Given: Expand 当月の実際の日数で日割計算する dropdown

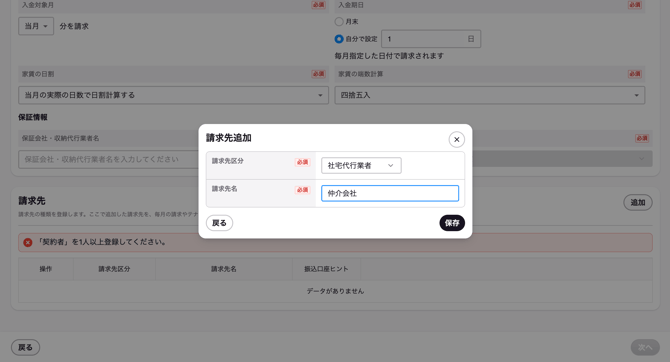Looking at the screenshot, I should [x=173, y=95].
